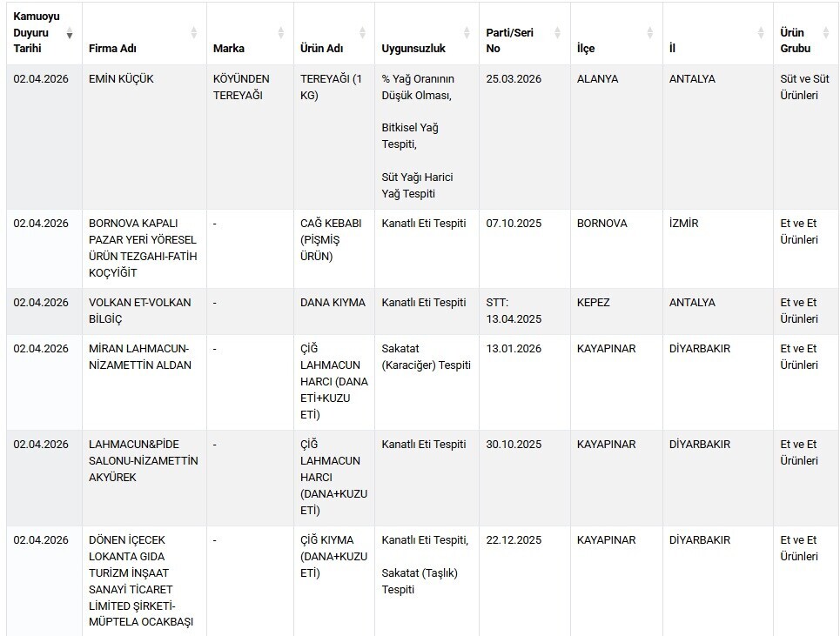840x636 pixels.
Task: Click the İlçe column sort arrows
Action: (x=649, y=33)
